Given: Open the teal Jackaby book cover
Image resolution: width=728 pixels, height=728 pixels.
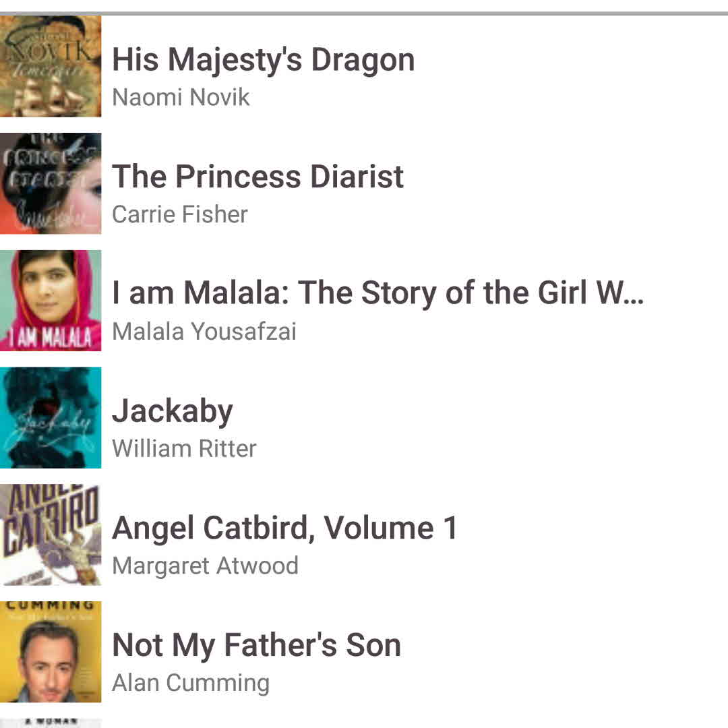Looking at the screenshot, I should 51,418.
